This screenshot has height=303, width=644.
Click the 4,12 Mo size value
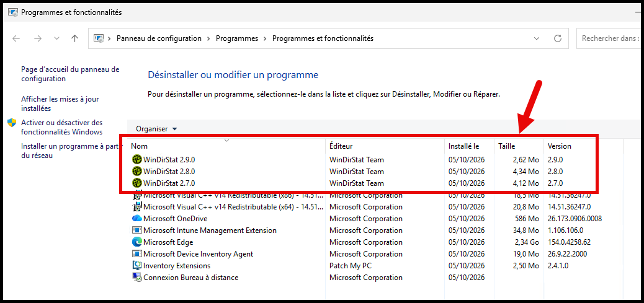(x=525, y=183)
